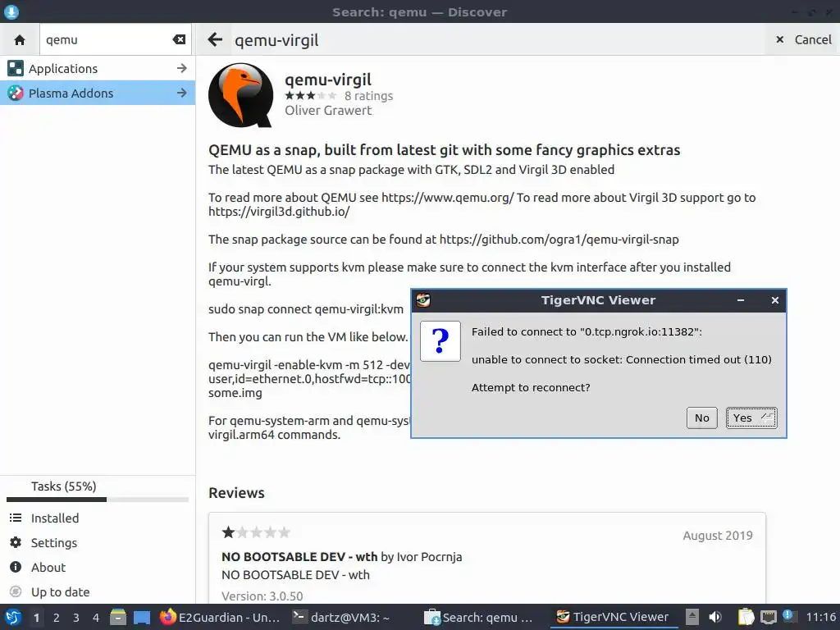Open the taskbar application menu icon

13,617
